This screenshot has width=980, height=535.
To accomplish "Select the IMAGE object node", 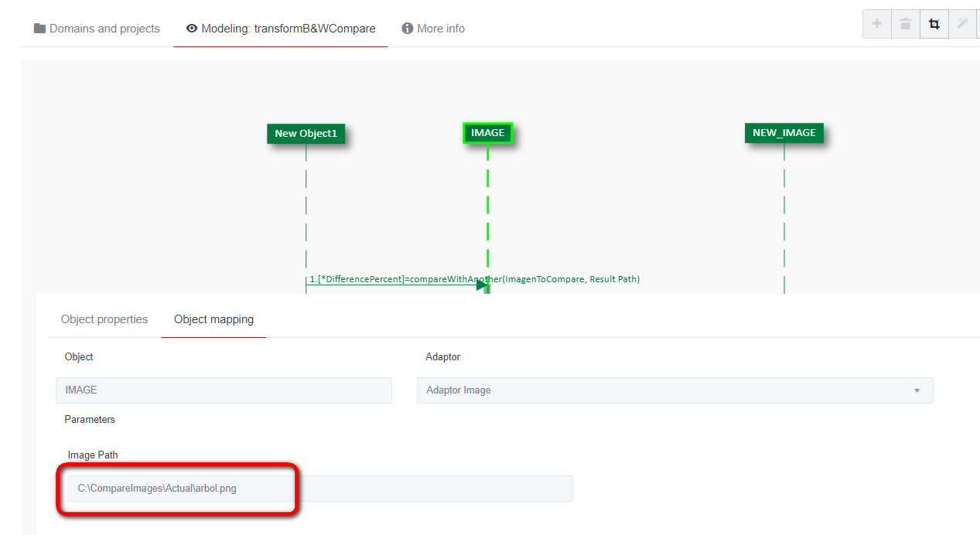I will point(487,133).
